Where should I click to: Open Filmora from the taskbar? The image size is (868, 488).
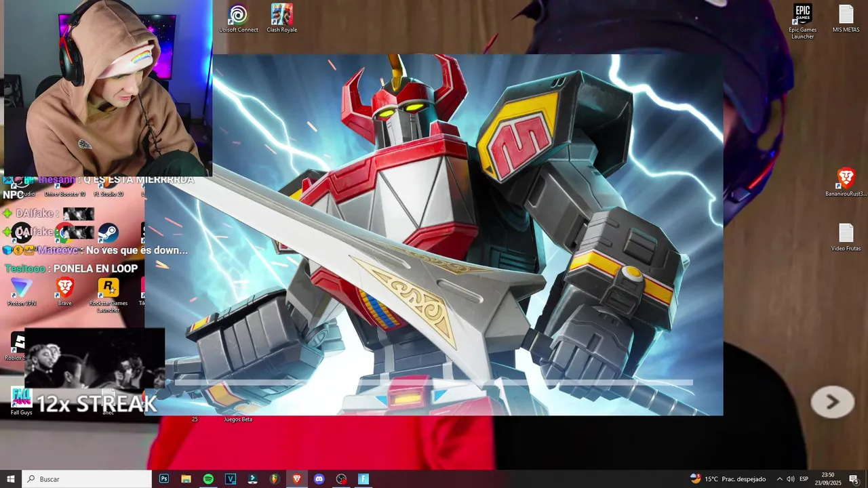click(252, 479)
